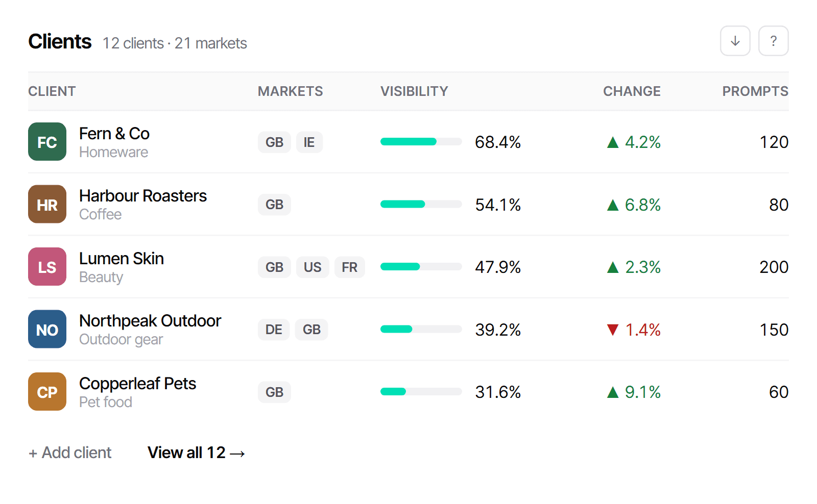817x504 pixels.
Task: Click the Northpeak Outdoor visibility bar
Action: (421, 329)
